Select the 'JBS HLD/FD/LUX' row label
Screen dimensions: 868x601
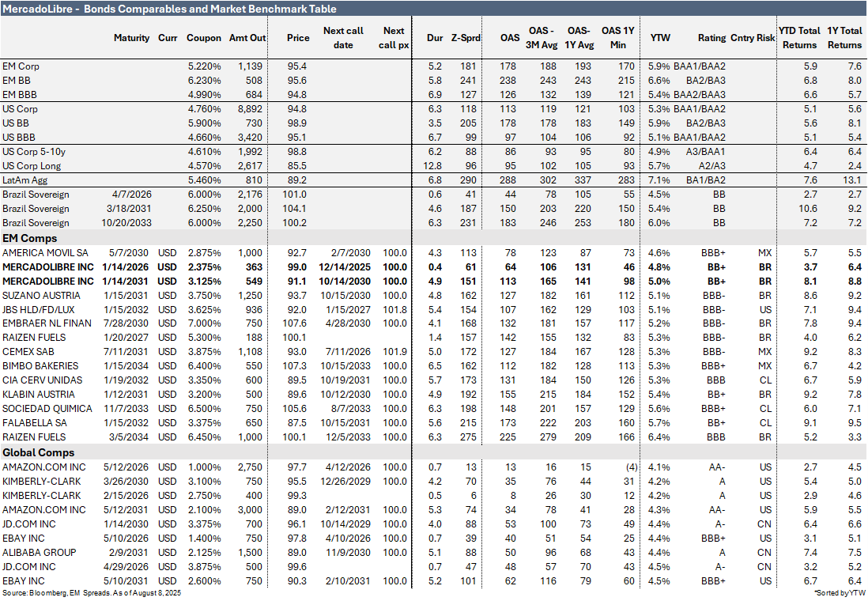[x=39, y=310]
